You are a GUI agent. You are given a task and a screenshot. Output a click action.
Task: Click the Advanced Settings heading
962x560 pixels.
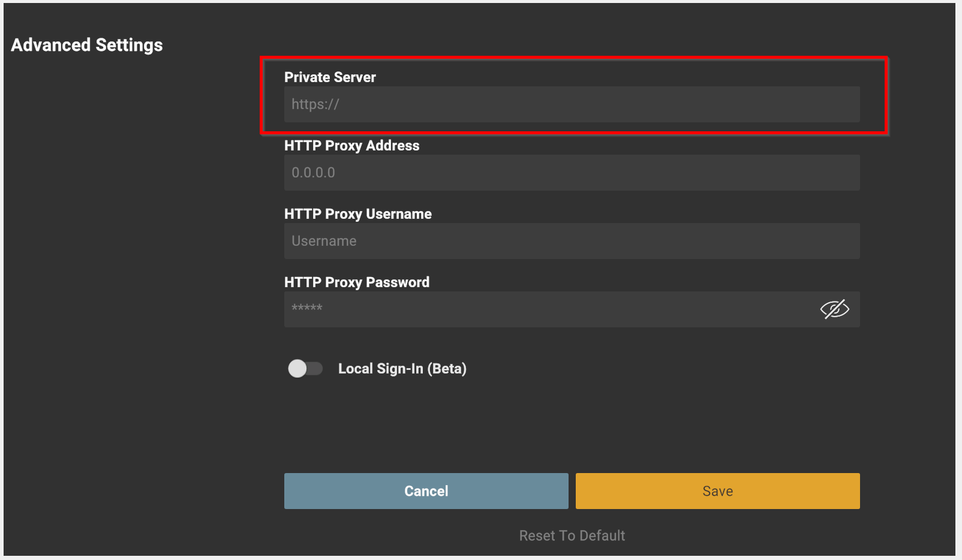tap(87, 45)
